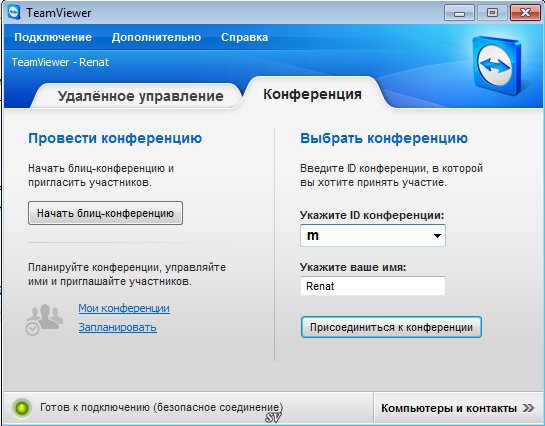Click the Запланировать link
Viewport: 545px width, 426px height.
[x=117, y=327]
